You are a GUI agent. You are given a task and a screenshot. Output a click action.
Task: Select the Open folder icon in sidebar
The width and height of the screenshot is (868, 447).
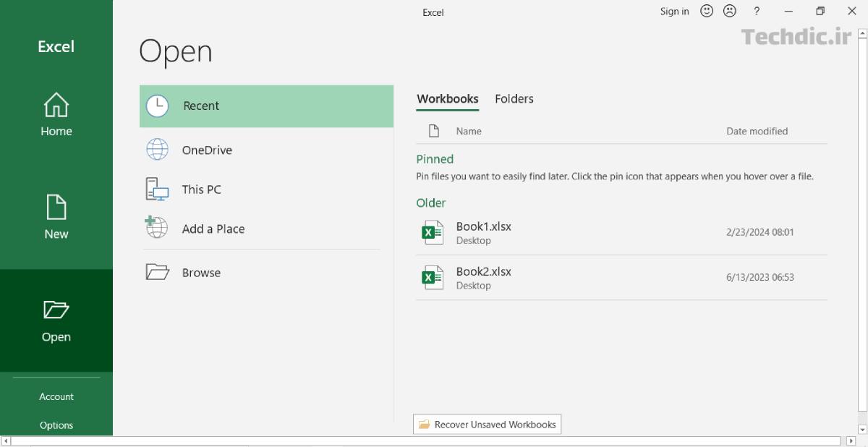[56, 310]
